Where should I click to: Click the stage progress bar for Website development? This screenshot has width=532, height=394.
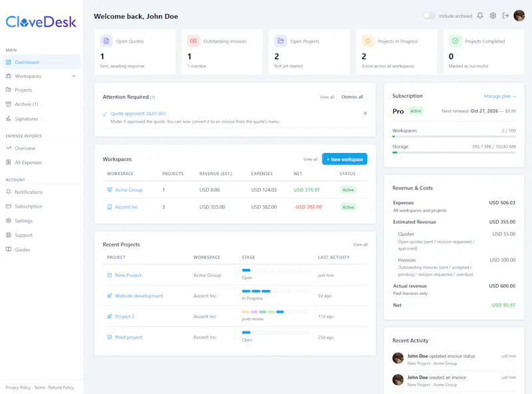(x=275, y=291)
